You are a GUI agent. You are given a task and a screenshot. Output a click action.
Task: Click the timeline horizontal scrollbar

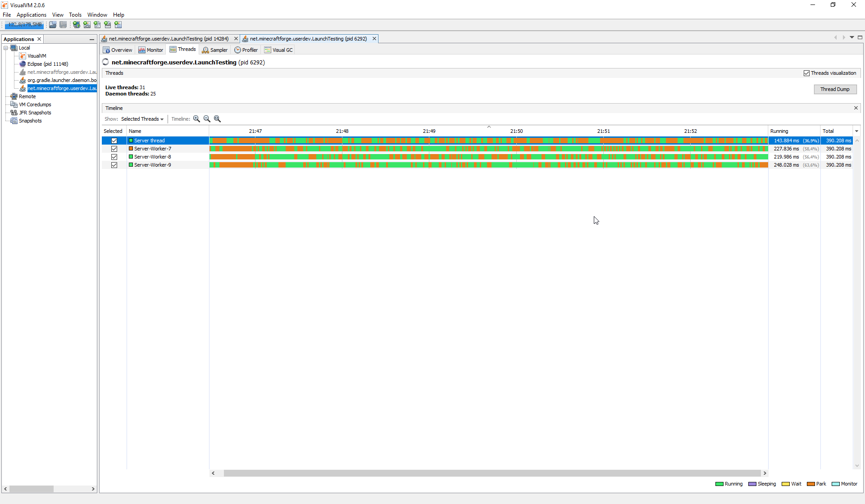point(491,473)
